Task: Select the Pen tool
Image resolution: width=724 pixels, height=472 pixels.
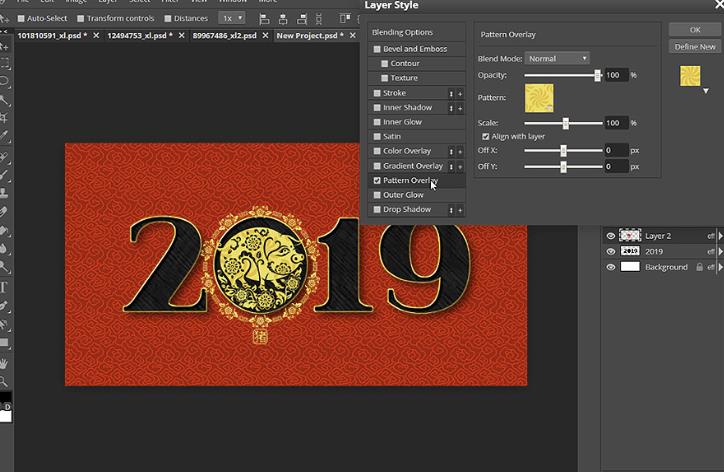Action: tap(4, 306)
